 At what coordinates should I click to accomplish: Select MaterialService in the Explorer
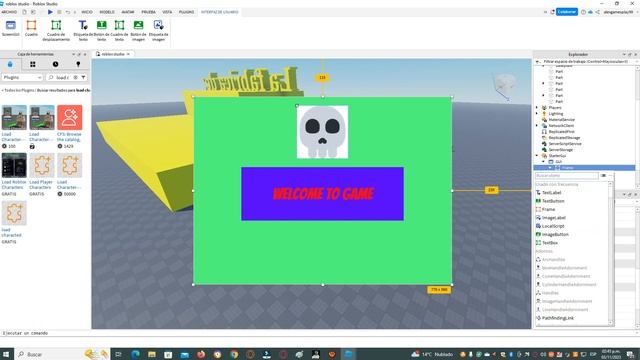pyautogui.click(x=561, y=120)
